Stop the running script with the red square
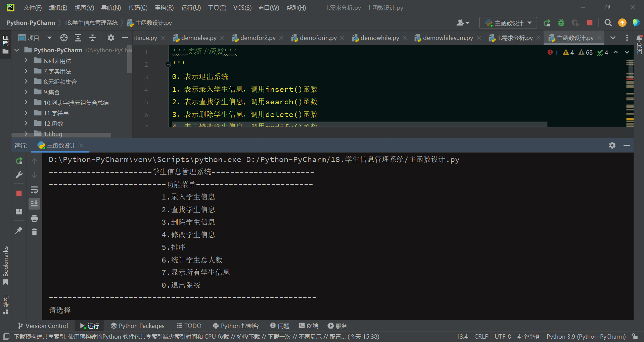This screenshot has width=644, height=342. click(x=589, y=23)
